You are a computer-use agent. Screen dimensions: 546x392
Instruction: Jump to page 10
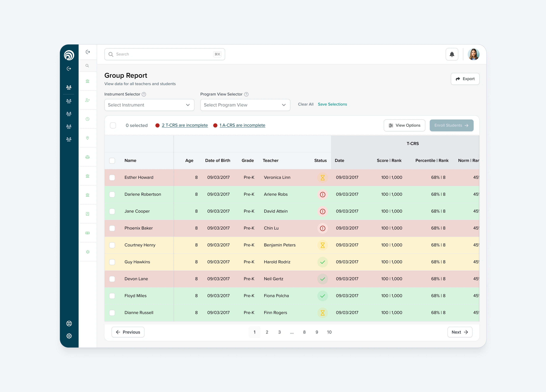tap(329, 332)
